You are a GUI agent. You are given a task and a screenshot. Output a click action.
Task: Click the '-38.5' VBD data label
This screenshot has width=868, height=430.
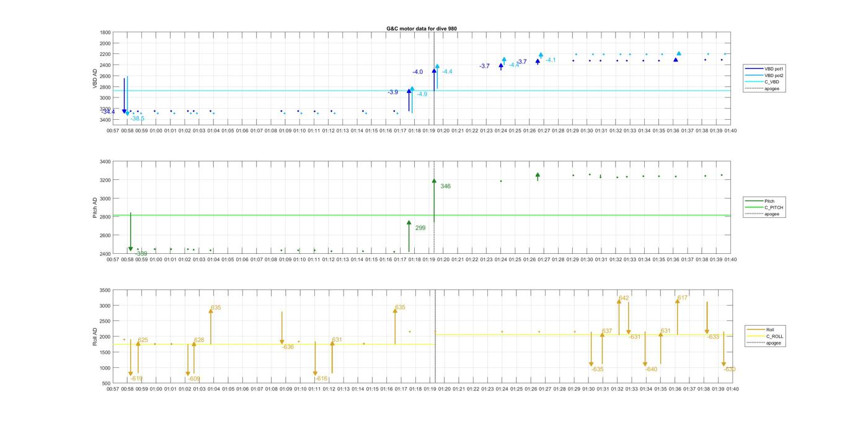(x=137, y=119)
